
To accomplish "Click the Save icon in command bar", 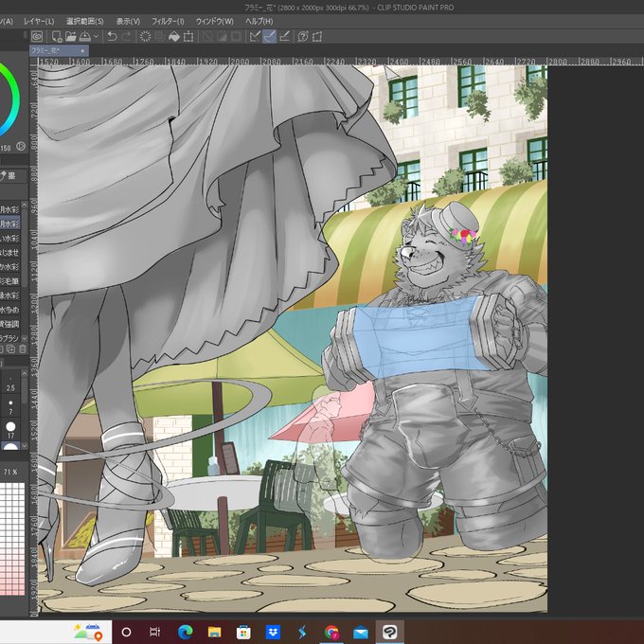I will 84,37.
